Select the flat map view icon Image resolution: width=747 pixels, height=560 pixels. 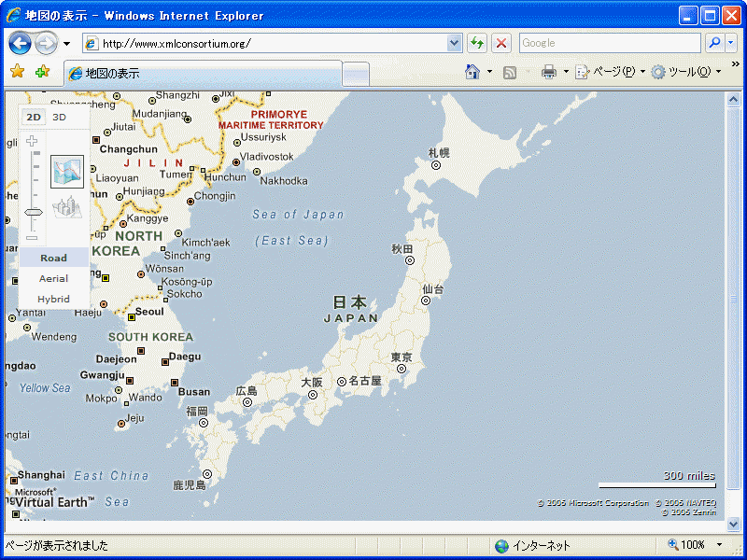(x=67, y=171)
